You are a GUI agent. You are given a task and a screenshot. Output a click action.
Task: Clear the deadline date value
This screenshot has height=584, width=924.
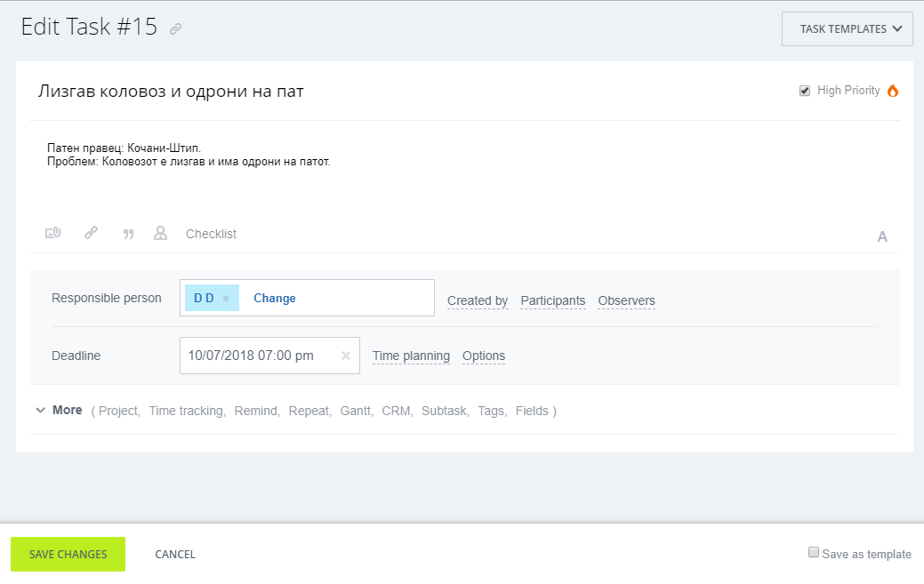click(x=346, y=356)
